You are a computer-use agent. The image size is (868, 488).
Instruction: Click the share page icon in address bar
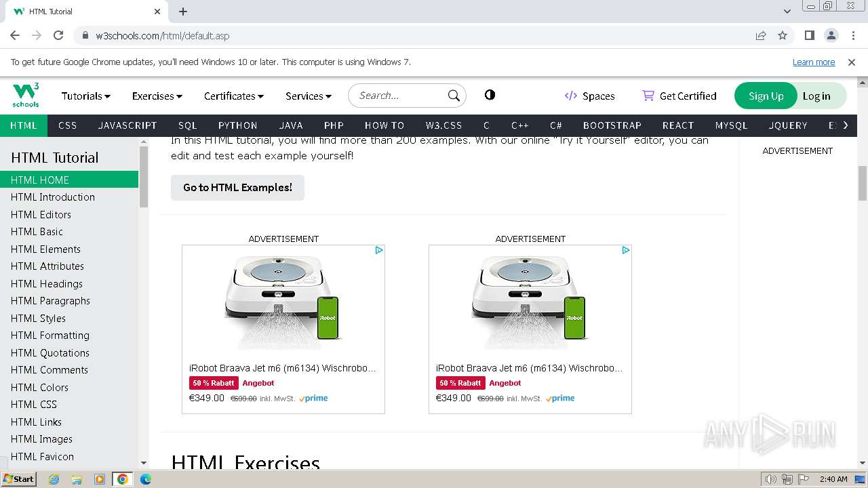pos(761,35)
